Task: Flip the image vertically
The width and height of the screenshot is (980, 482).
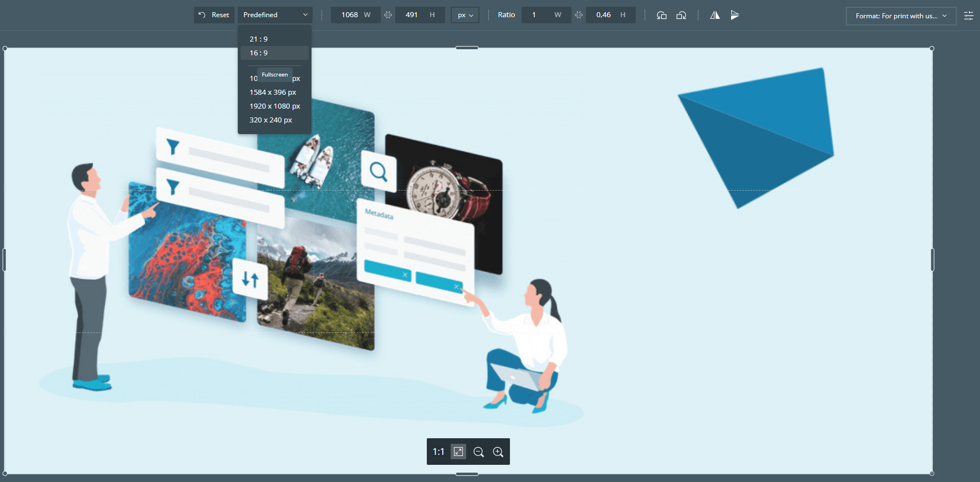Action: point(735,15)
